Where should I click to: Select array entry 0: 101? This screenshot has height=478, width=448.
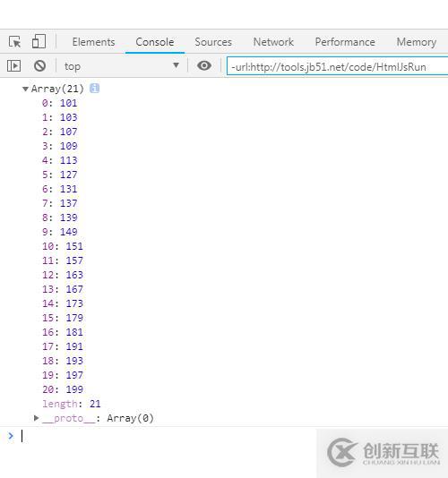59,103
